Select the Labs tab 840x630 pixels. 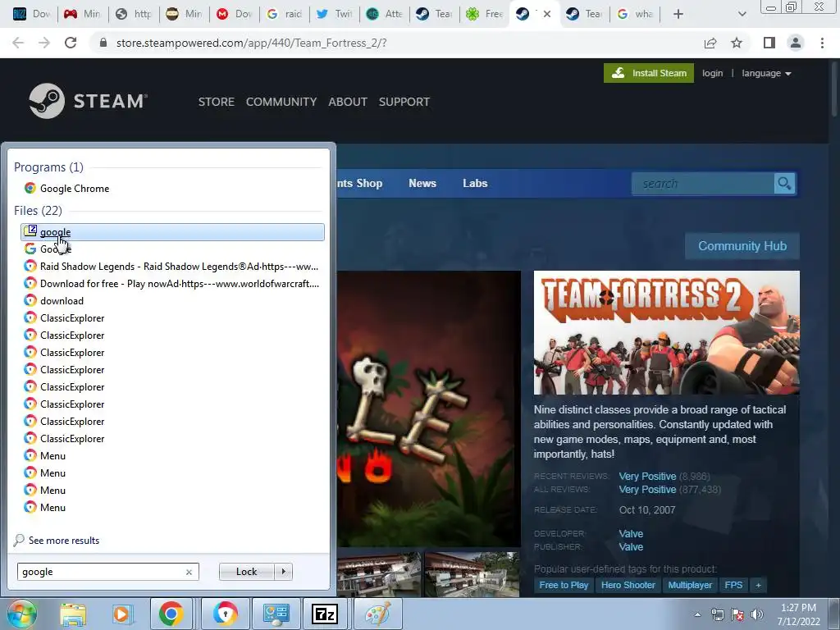(475, 183)
